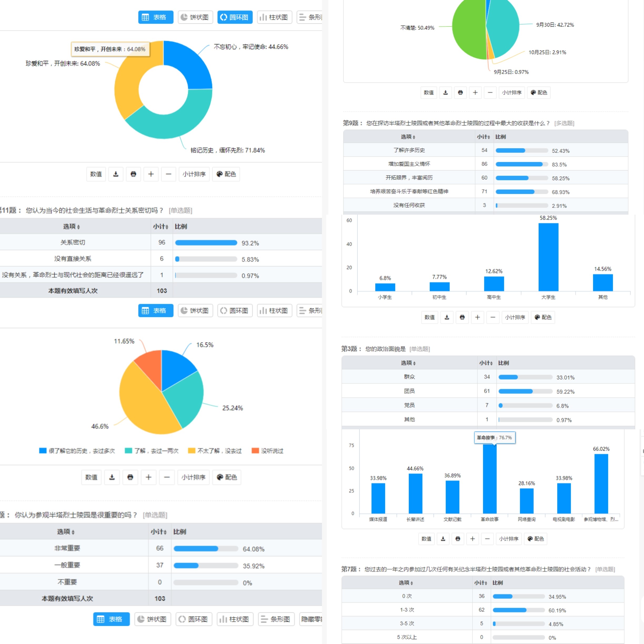Toggle 数值 under the 大学生 bar chart
The width and height of the screenshot is (644, 644).
point(430,317)
